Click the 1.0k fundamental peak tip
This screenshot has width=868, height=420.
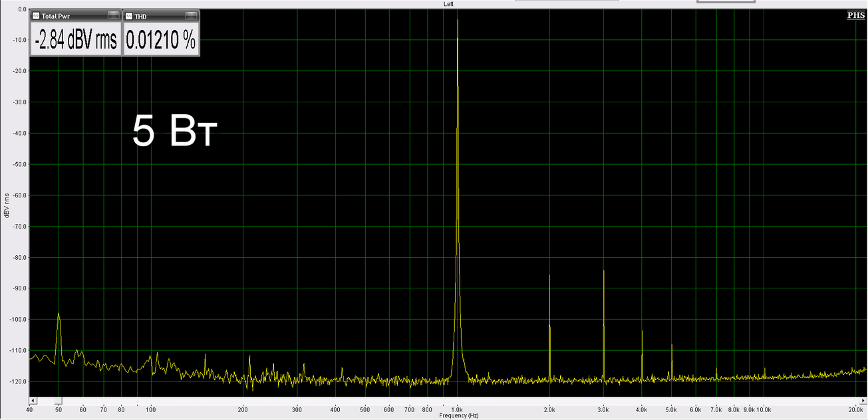click(x=458, y=21)
